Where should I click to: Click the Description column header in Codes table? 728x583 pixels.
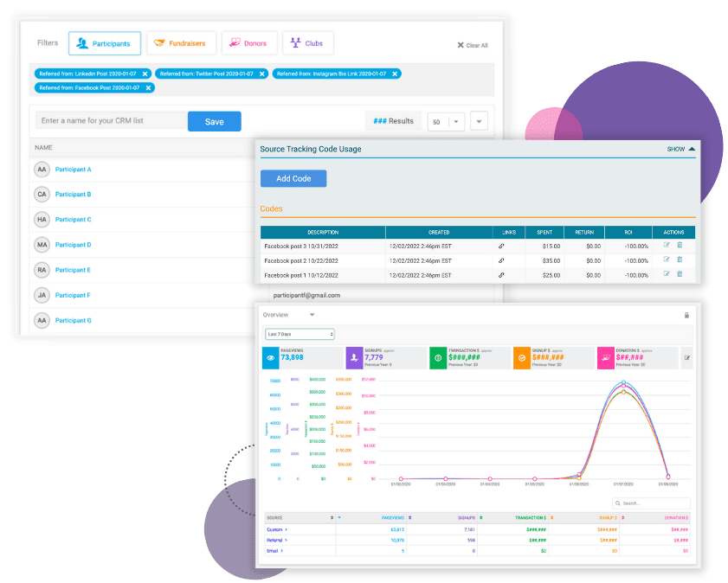click(x=323, y=232)
